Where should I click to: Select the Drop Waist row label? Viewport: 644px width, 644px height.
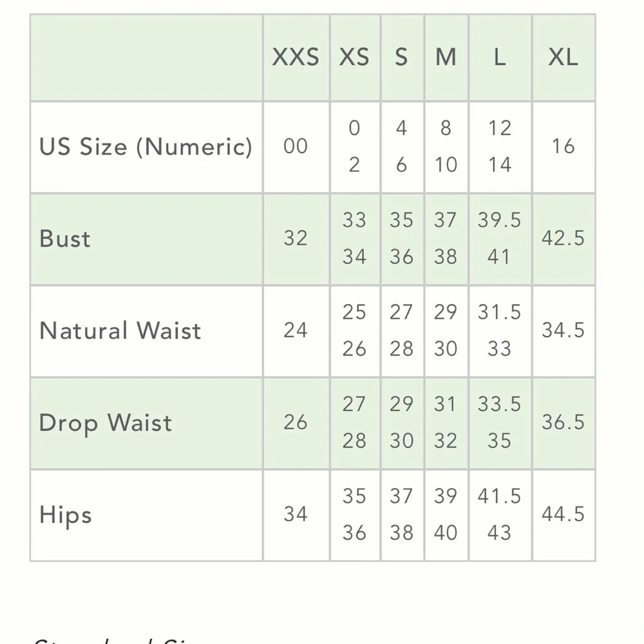(106, 423)
